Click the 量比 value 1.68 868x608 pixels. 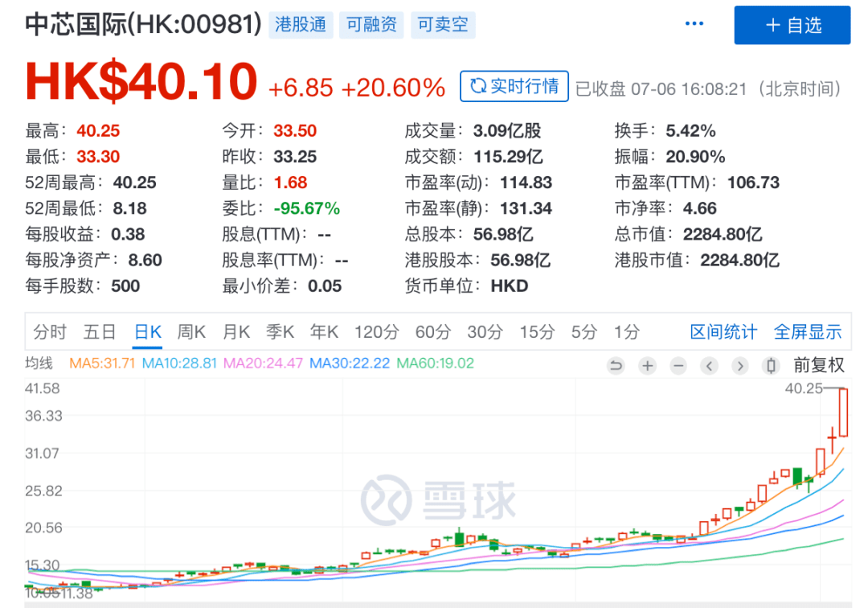(291, 183)
